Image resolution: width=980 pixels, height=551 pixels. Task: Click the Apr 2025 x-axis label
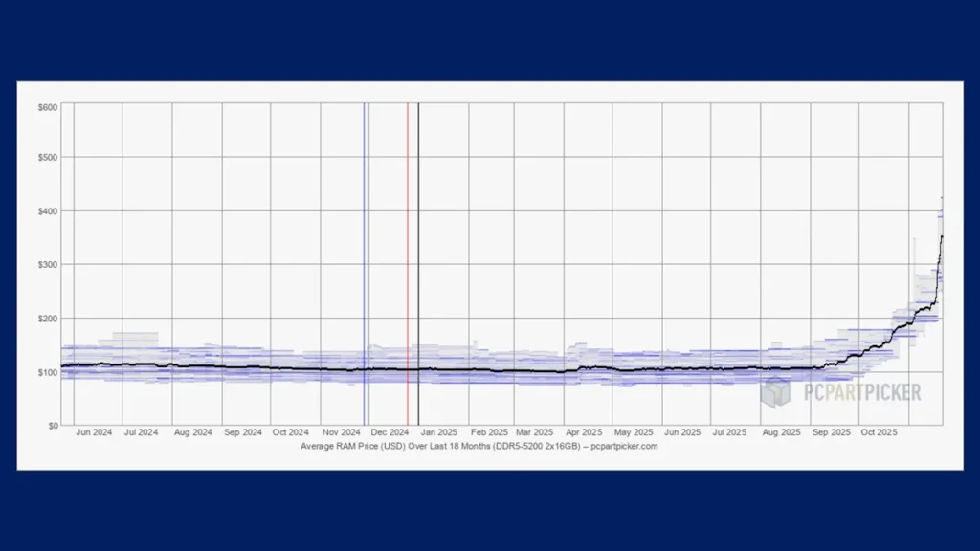point(584,433)
